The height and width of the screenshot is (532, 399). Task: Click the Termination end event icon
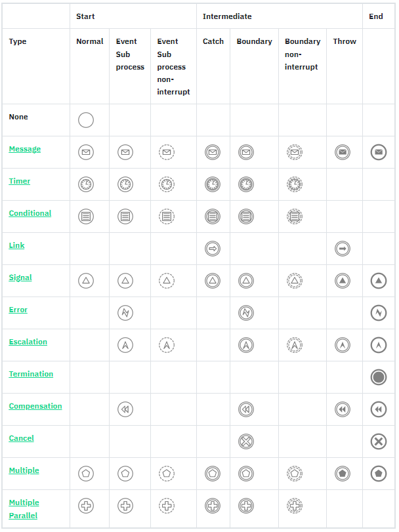[378, 377]
